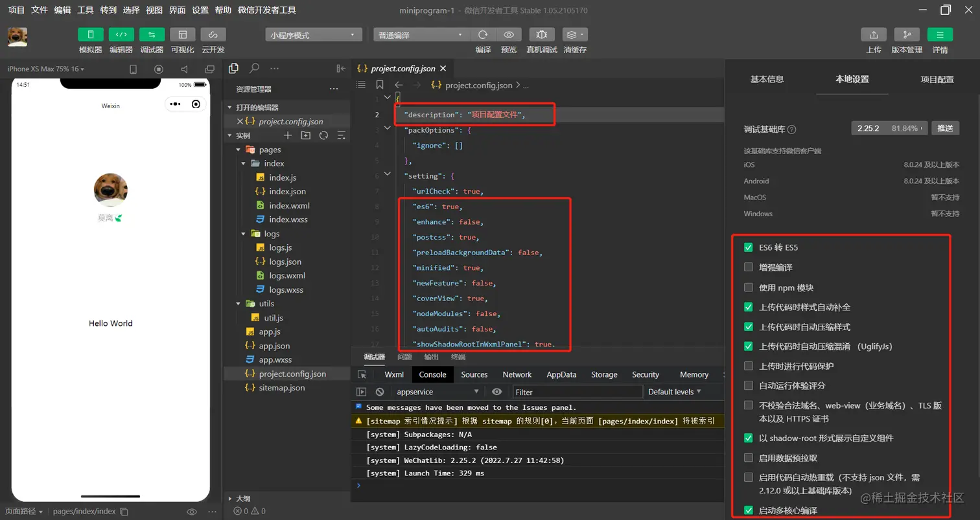Screen dimensions: 980x520
Task: Switch to the 项目配置 tab
Action: [937, 79]
